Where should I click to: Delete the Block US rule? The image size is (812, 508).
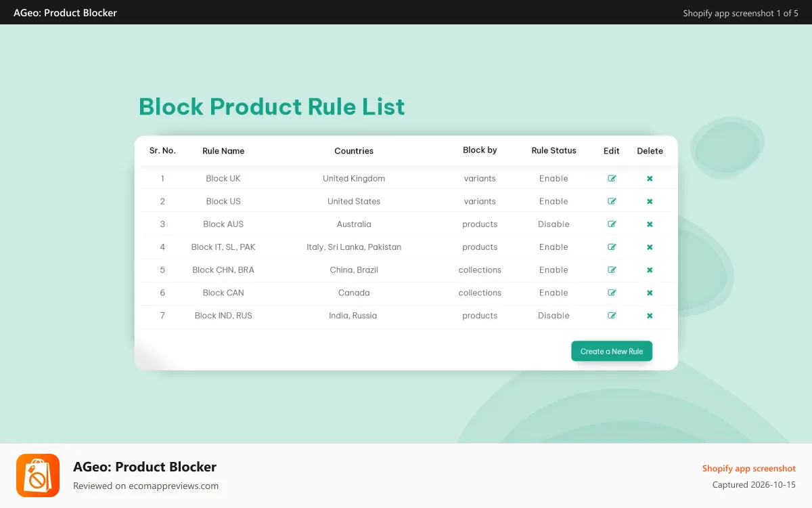(x=650, y=201)
